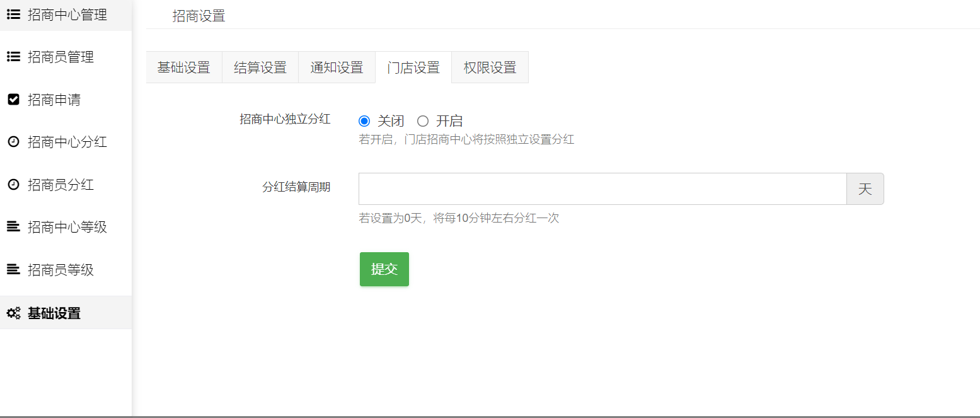This screenshot has width=980, height=418.
Task: Click the clock icon beside 招商员分红
Action: point(13,185)
